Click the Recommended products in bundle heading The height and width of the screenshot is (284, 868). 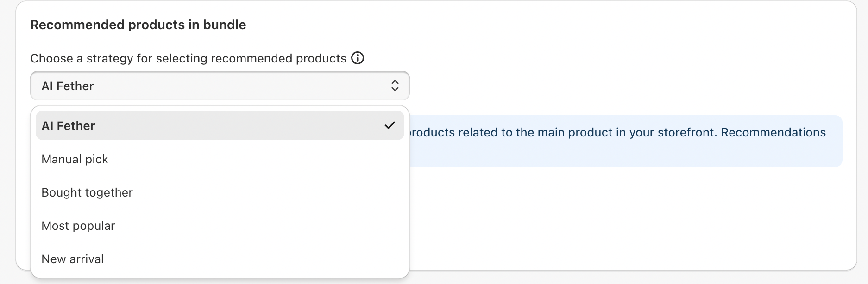pyautogui.click(x=138, y=25)
